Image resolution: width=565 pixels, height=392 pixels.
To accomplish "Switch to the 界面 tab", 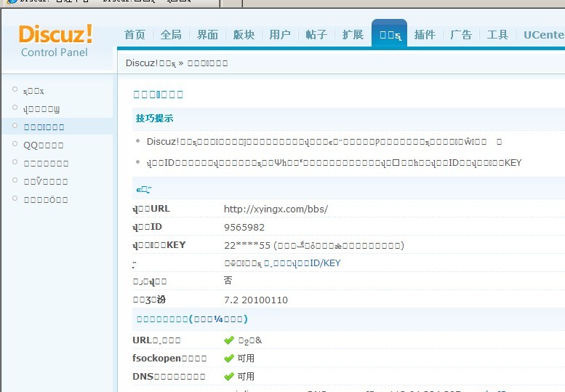I will pyautogui.click(x=207, y=35).
